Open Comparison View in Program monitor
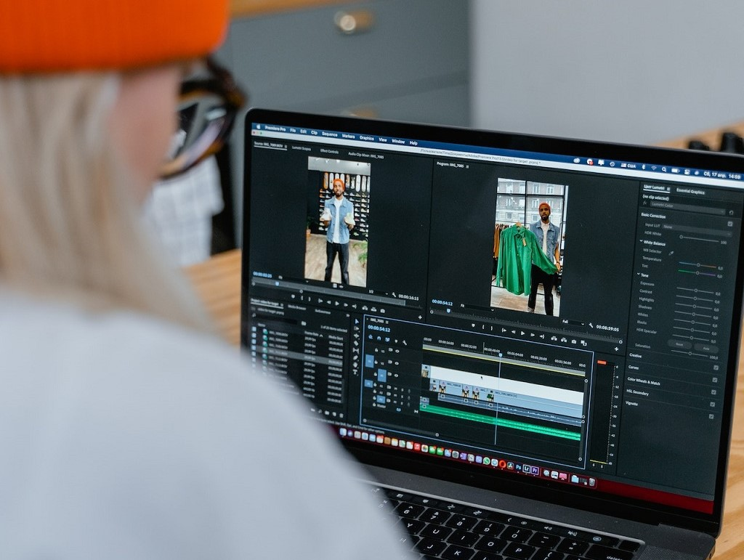Image resolution: width=744 pixels, height=560 pixels. 583,343
